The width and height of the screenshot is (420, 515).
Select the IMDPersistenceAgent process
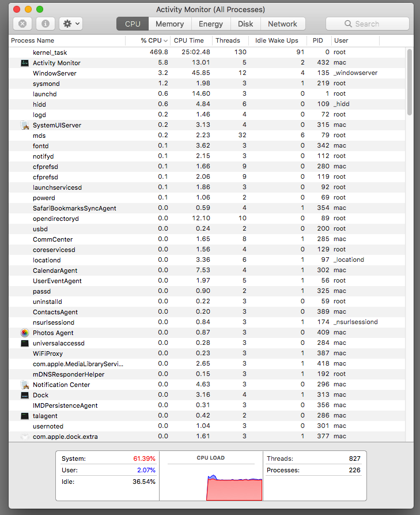click(x=207, y=405)
